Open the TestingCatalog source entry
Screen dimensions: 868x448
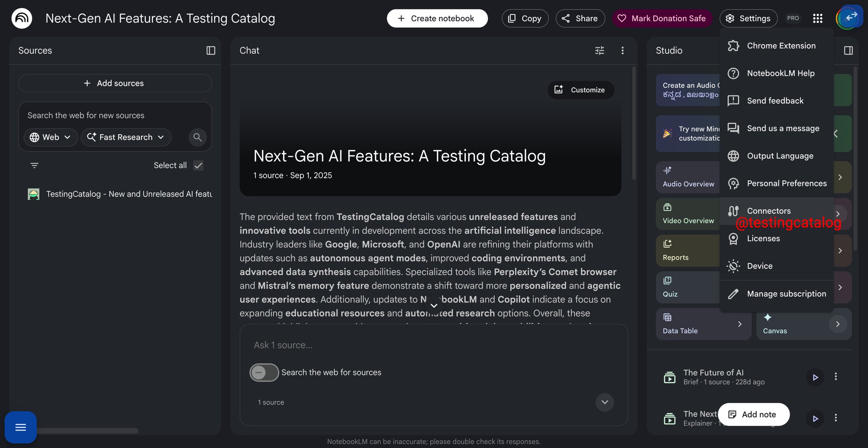point(129,194)
